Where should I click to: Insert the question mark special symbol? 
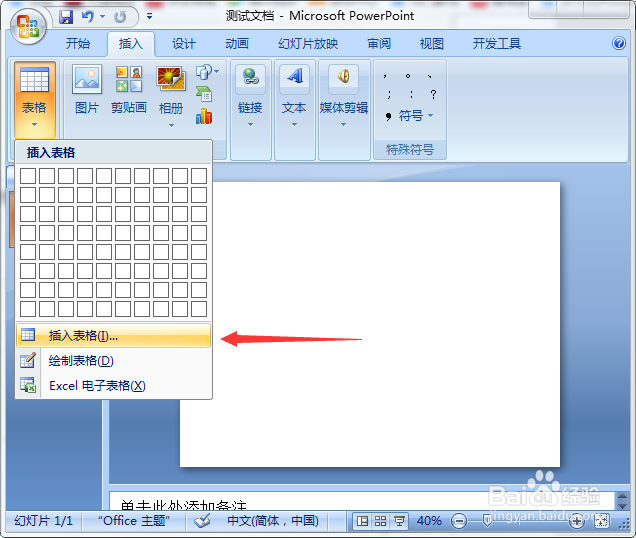click(433, 95)
